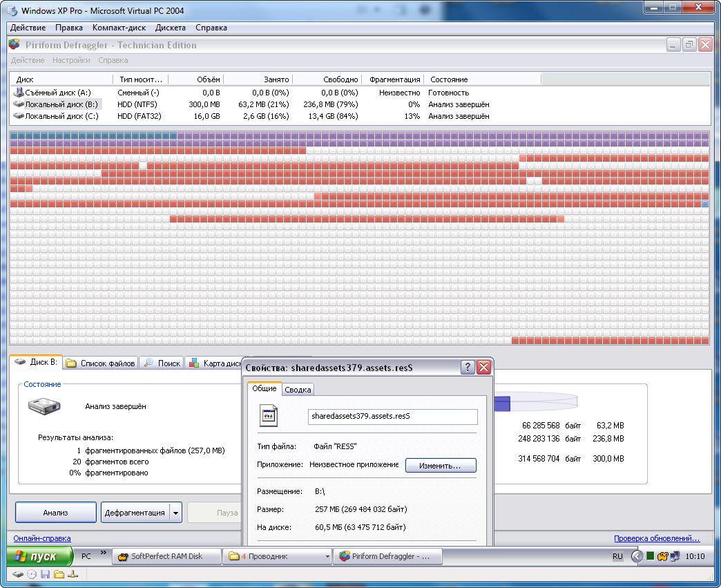This screenshot has width=721, height=588.
Task: Click the Изменить... button
Action: [441, 466]
